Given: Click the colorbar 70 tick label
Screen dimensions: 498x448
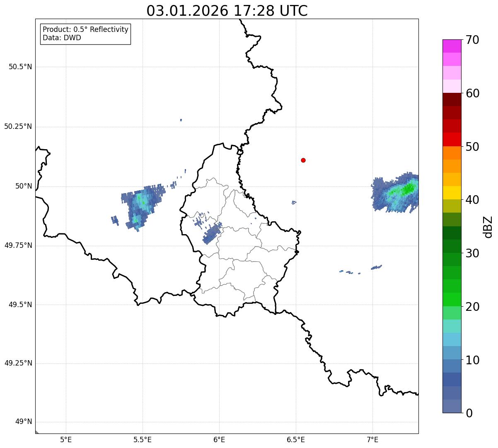Looking at the screenshot, I should [x=472, y=40].
